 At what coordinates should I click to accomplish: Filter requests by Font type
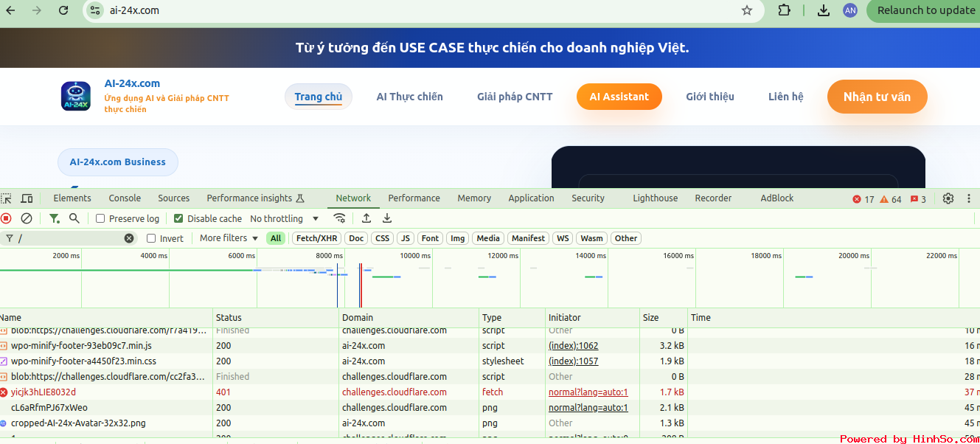coord(431,238)
